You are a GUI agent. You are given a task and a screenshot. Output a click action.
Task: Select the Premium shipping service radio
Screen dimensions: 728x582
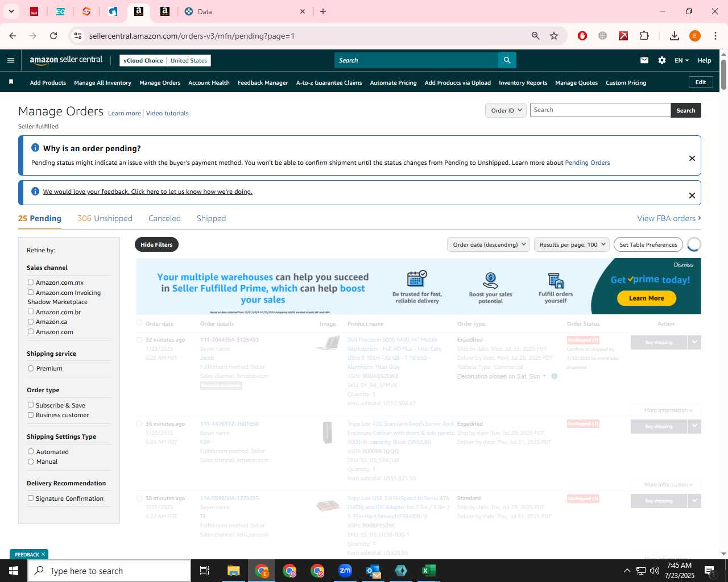(31, 368)
